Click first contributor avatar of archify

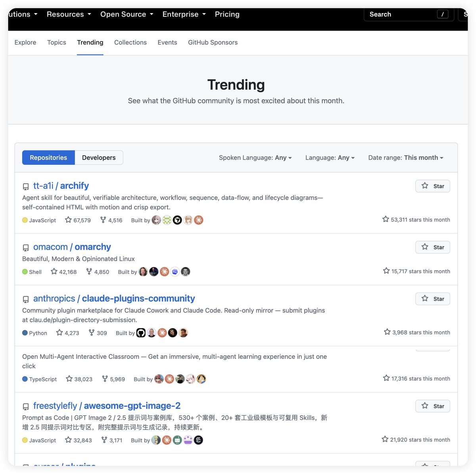click(156, 220)
